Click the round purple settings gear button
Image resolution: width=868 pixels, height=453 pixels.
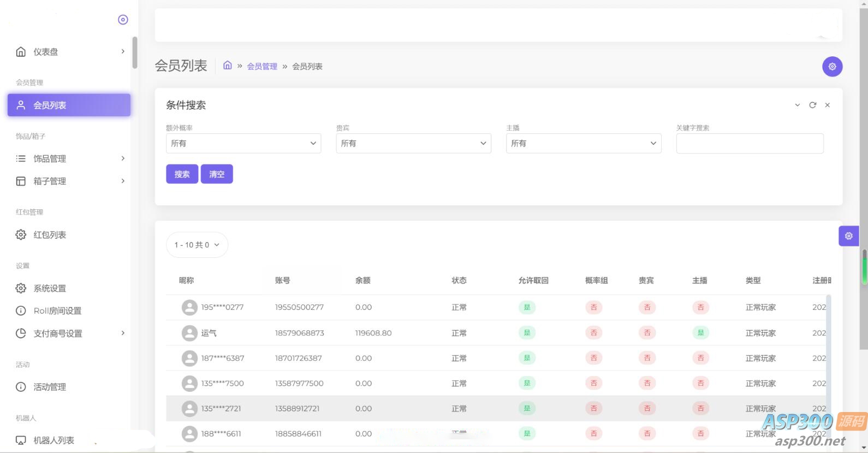(832, 67)
